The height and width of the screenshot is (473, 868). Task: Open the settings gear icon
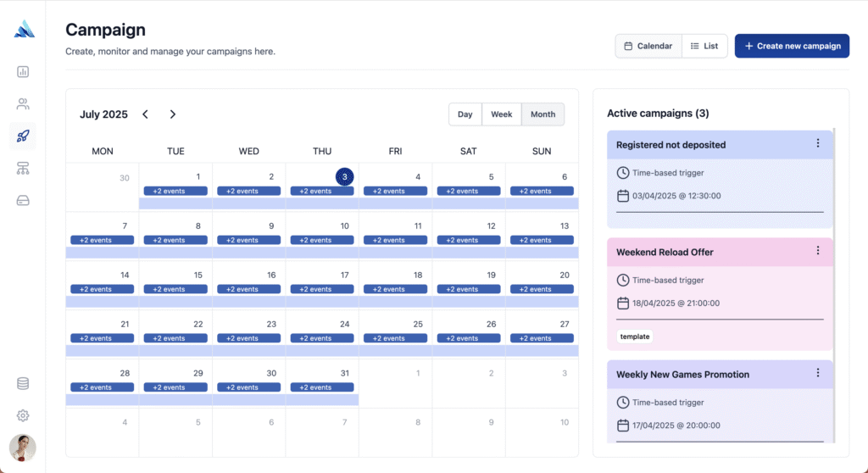pos(23,415)
